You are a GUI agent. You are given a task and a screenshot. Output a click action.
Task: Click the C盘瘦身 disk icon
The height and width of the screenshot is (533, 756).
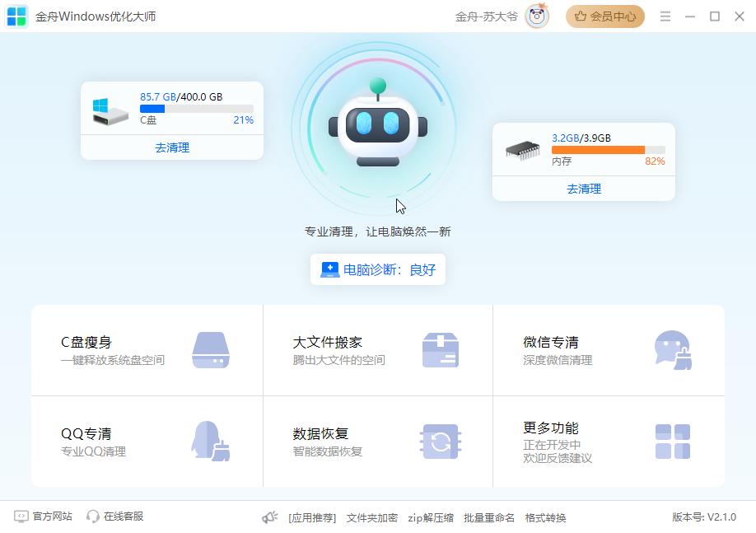[210, 350]
